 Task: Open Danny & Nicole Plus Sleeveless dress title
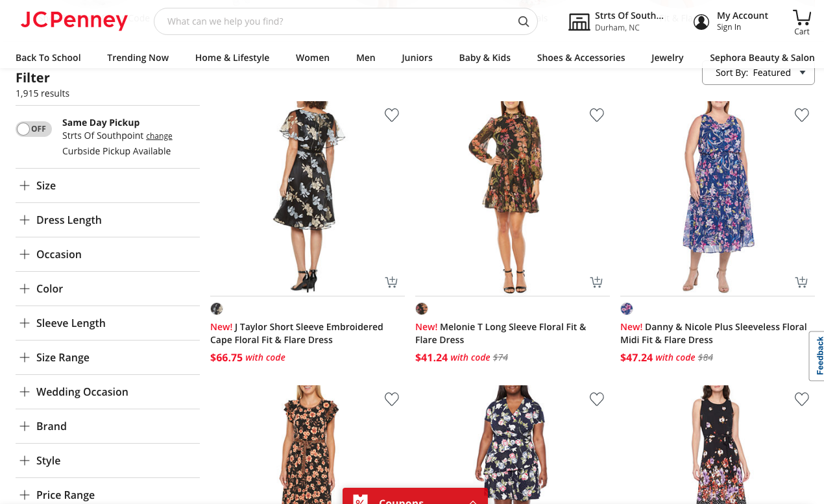point(714,333)
